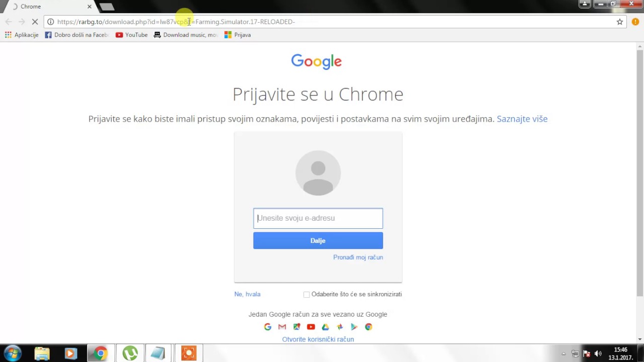The height and width of the screenshot is (362, 644).
Task: View site information icon in address bar
Action: tap(50, 22)
